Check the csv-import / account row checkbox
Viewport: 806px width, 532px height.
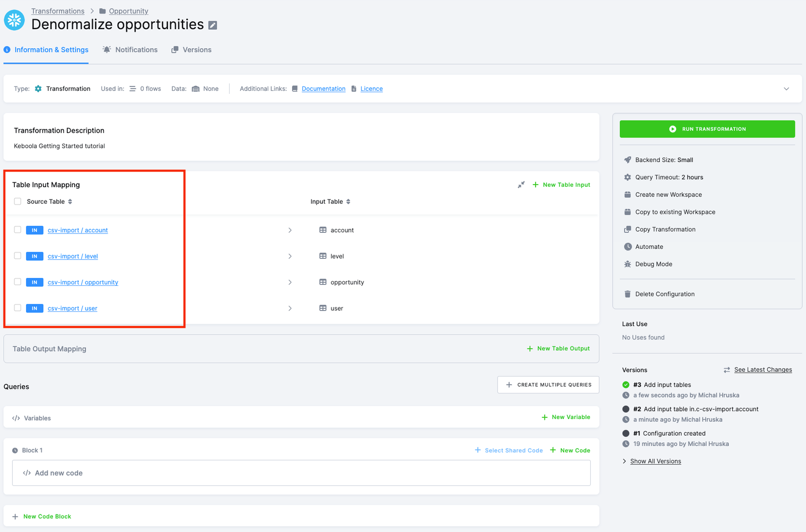click(17, 230)
